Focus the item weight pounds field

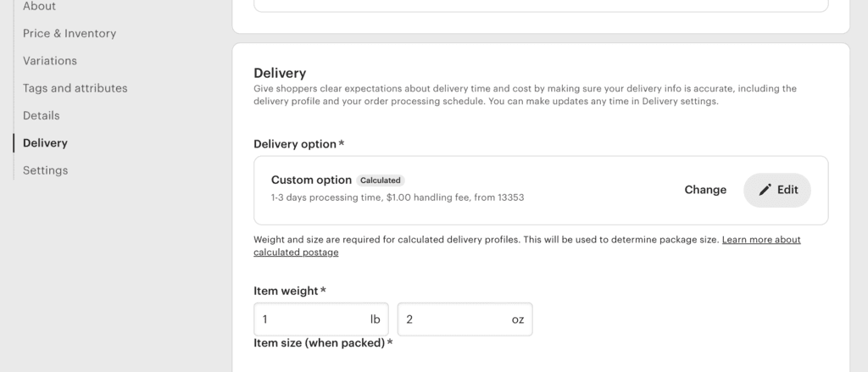coord(310,319)
